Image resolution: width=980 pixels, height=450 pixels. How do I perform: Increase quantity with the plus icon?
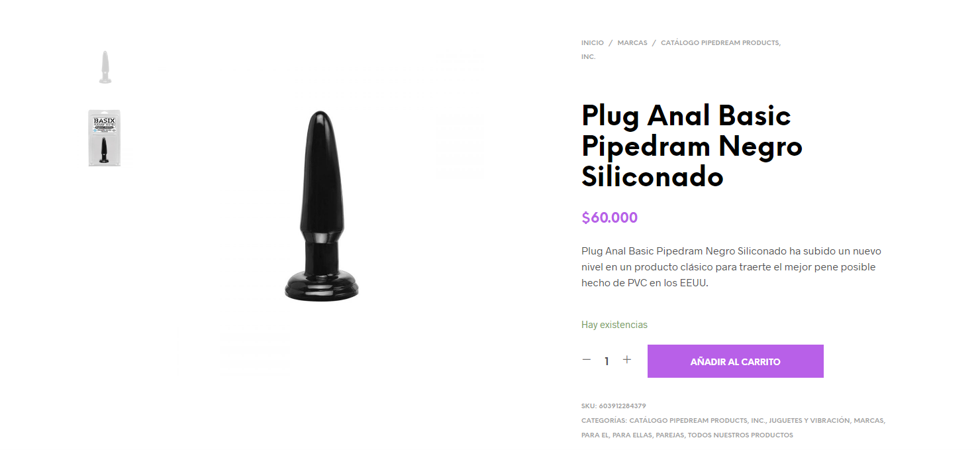tap(627, 360)
